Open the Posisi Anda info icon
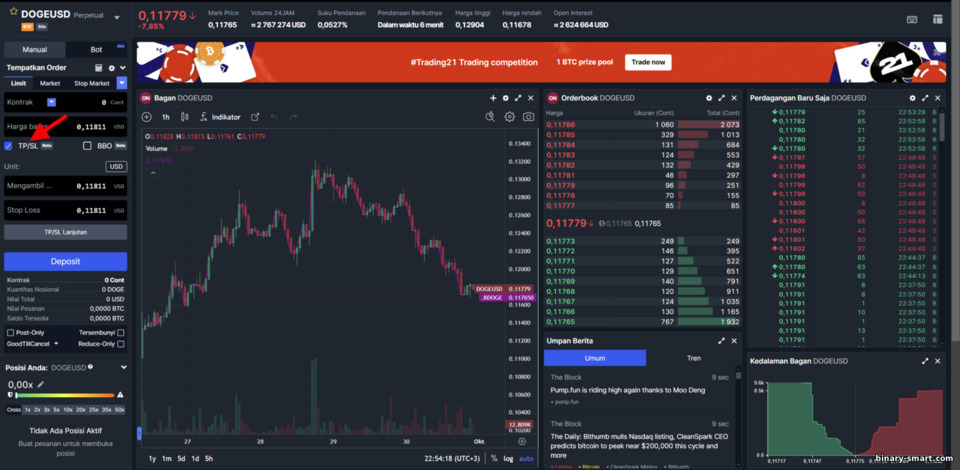This screenshot has width=960, height=470. [x=90, y=367]
